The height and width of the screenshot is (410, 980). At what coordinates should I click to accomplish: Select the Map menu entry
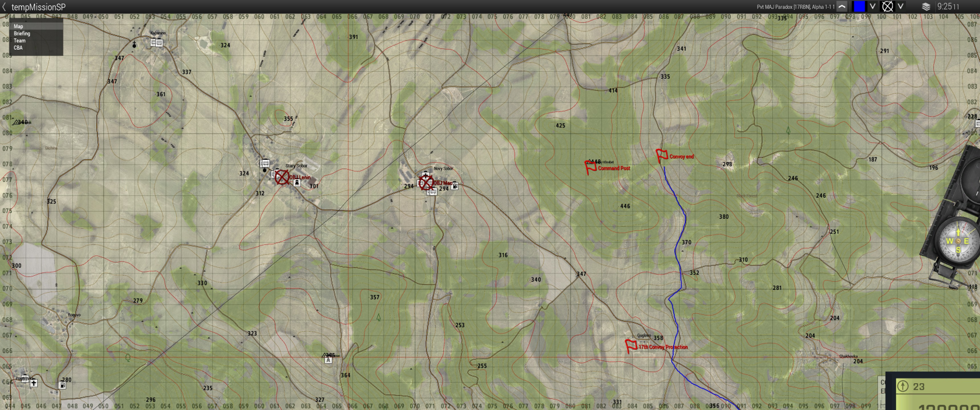coord(19,26)
